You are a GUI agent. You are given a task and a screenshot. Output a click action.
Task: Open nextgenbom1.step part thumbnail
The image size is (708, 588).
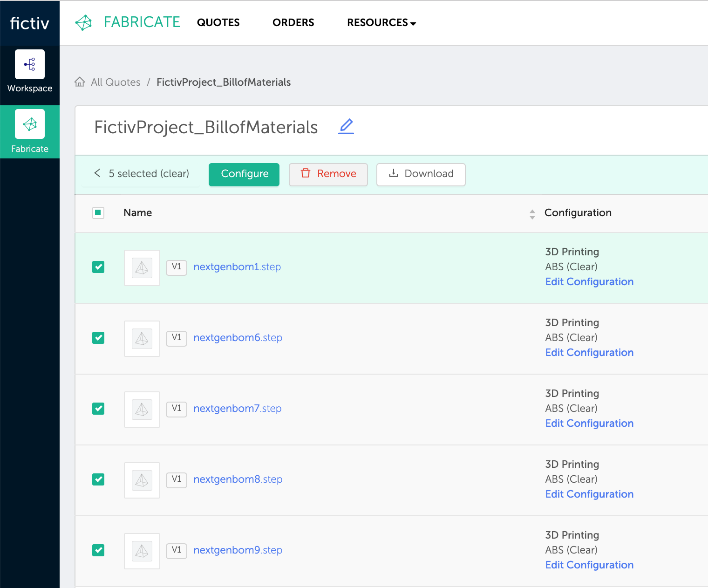[x=142, y=268]
